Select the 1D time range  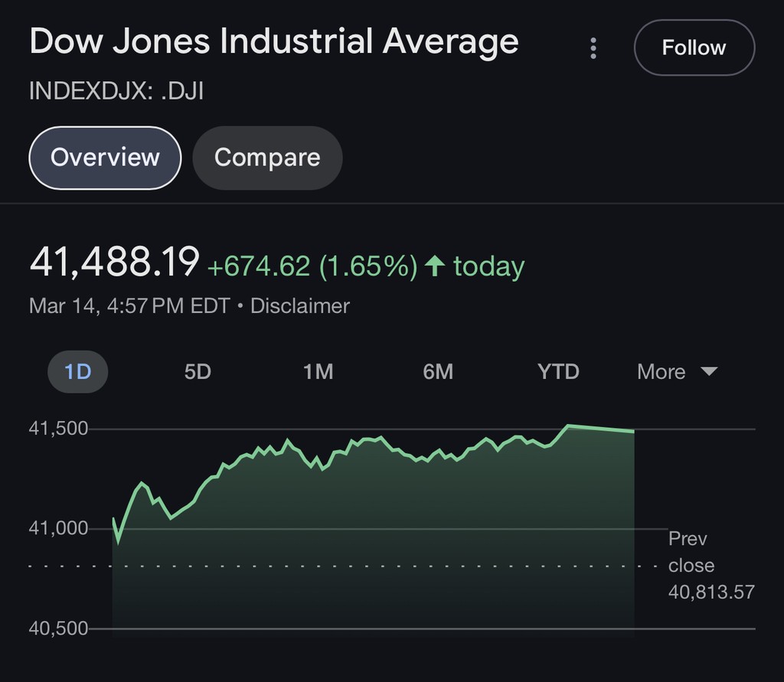77,372
